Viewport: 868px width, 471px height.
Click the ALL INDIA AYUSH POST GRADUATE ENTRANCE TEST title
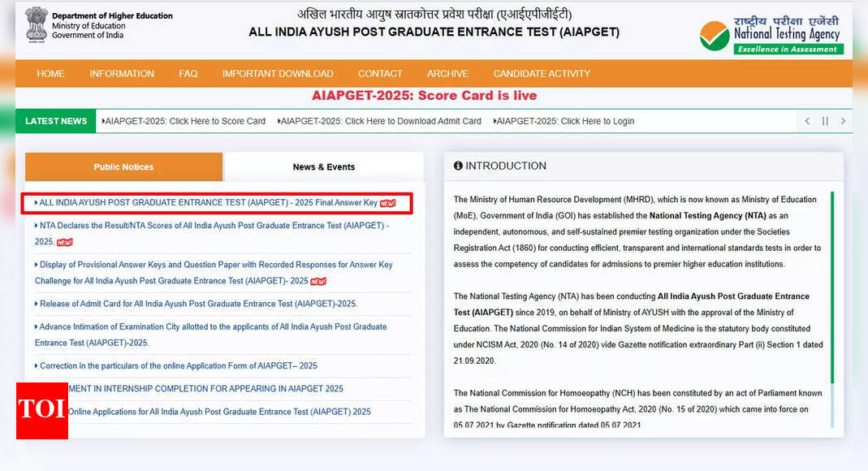434,32
